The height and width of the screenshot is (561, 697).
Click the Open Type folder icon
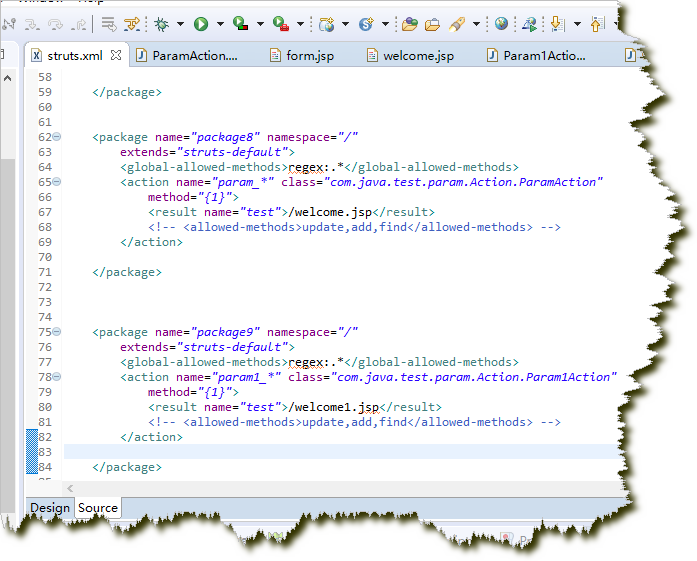pos(410,24)
